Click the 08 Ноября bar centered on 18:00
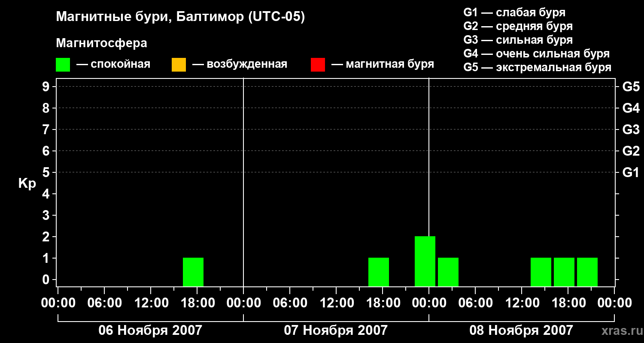644x343 pixels. [564, 272]
